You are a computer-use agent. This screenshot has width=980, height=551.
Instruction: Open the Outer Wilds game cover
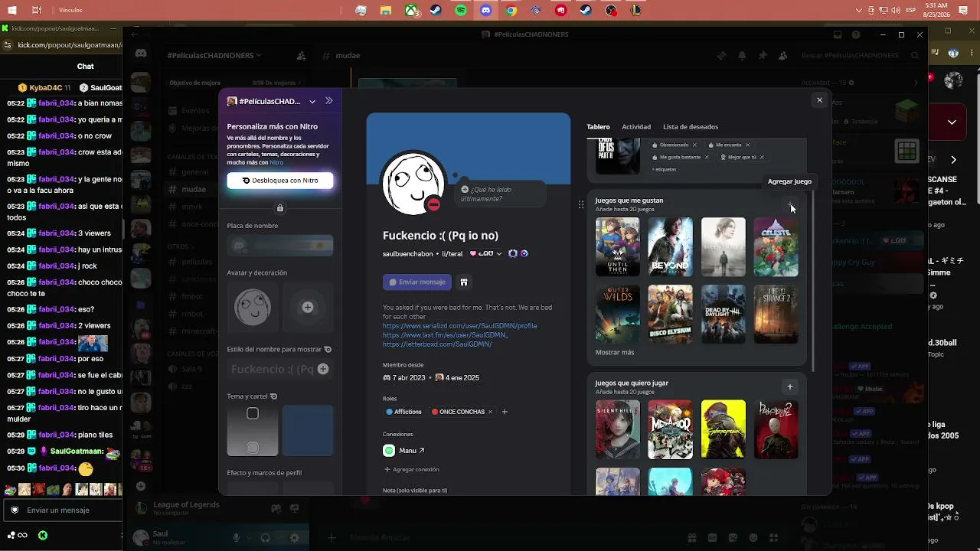618,315
